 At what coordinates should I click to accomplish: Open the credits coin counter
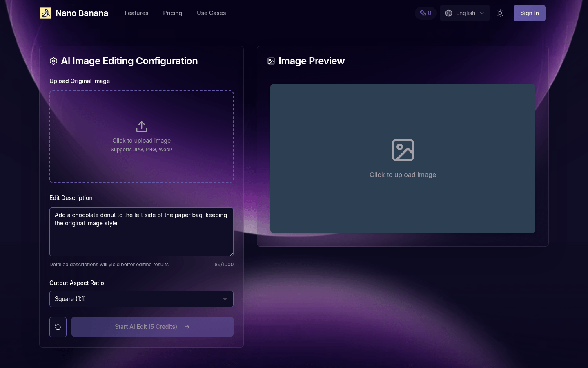click(425, 13)
